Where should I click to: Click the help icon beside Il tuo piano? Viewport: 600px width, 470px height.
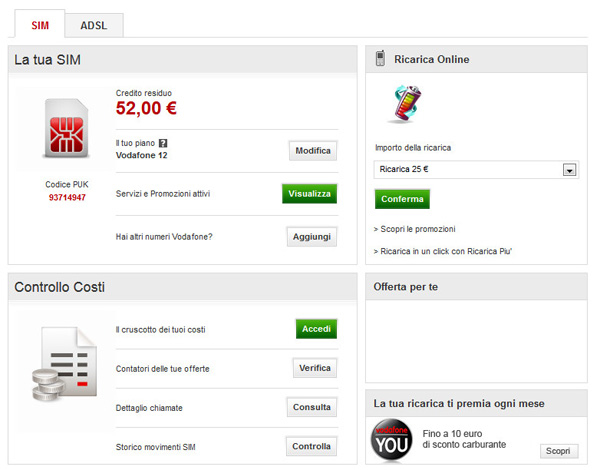(x=163, y=143)
